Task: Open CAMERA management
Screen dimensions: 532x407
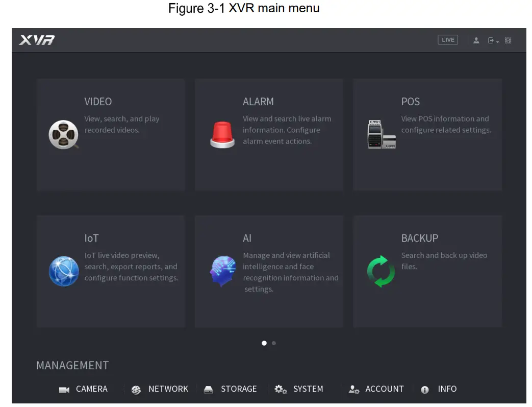Action: coord(92,389)
